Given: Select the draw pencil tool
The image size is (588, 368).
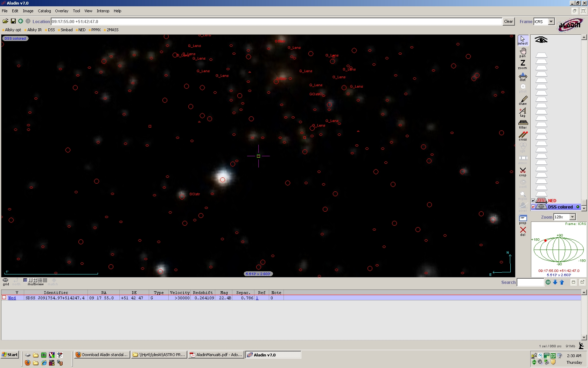Looking at the screenshot, I should coord(523,101).
